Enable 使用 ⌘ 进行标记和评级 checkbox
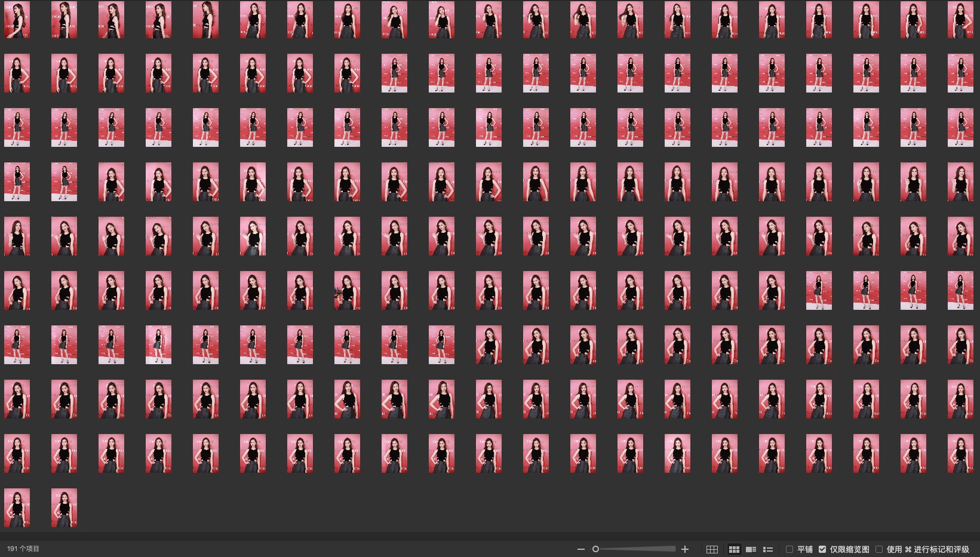The height and width of the screenshot is (557, 980). [879, 549]
